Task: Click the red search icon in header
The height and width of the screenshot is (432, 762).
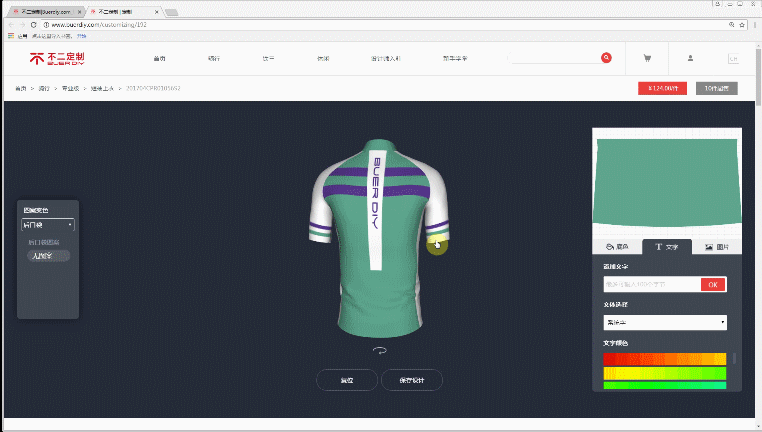Action: (x=606, y=58)
